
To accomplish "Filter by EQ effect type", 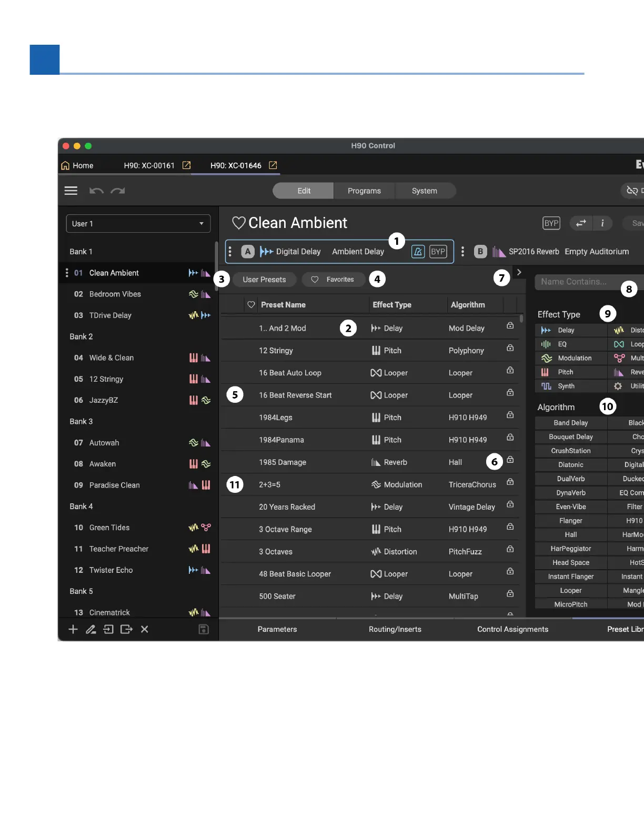I will (x=571, y=344).
